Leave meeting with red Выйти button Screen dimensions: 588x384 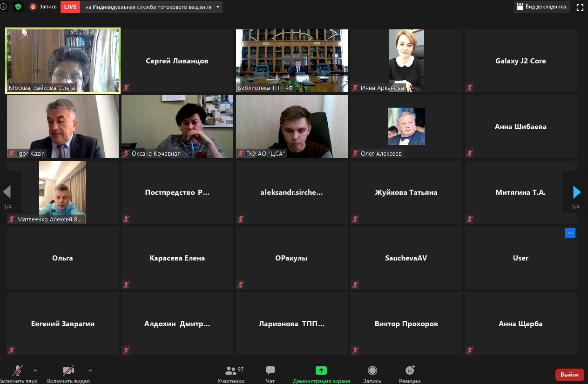(x=569, y=375)
